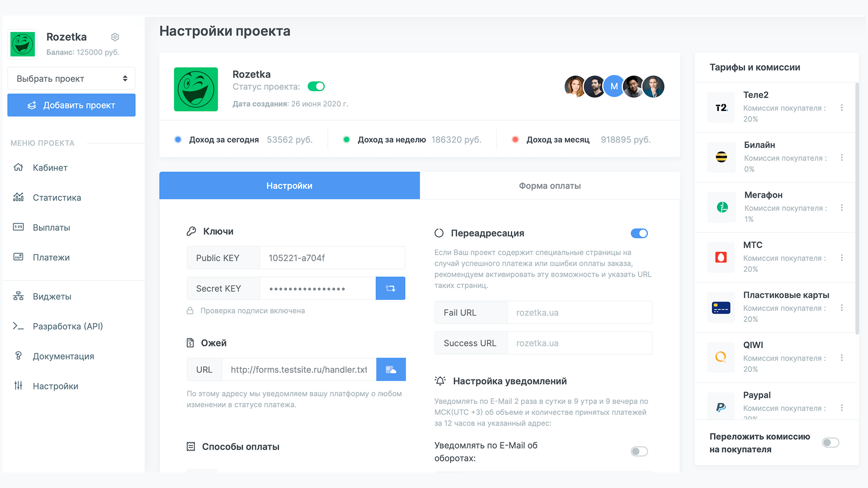Image resolution: width=868 pixels, height=488 pixels.
Task: Disable the Переадресация switch
Action: click(x=639, y=233)
